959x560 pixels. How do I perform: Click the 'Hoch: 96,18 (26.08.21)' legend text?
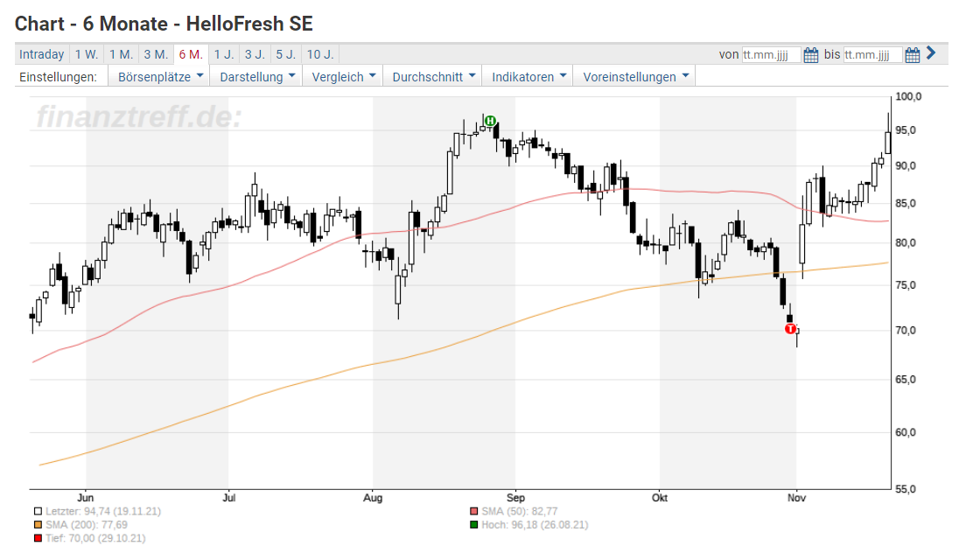click(x=535, y=524)
